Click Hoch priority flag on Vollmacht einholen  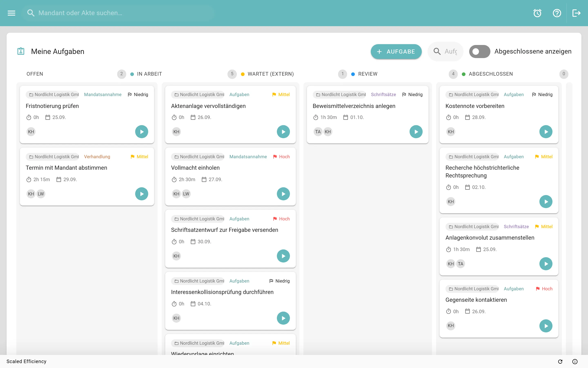[x=281, y=156]
